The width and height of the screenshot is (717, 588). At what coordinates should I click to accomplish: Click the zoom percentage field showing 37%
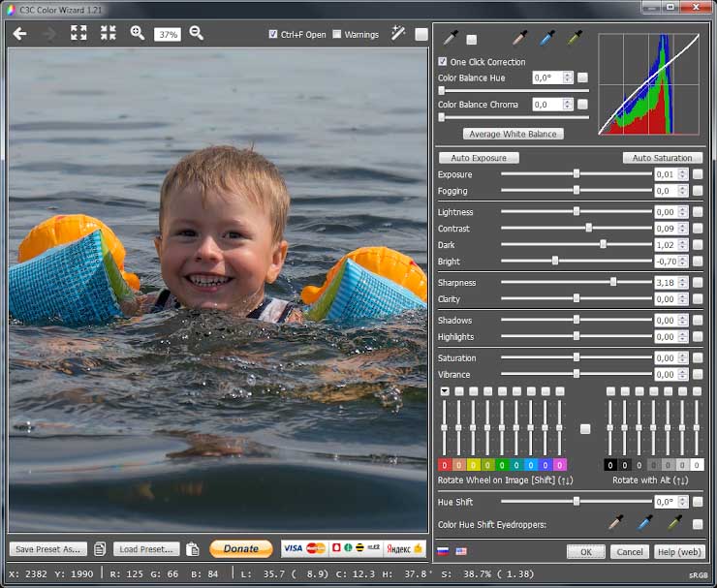167,34
